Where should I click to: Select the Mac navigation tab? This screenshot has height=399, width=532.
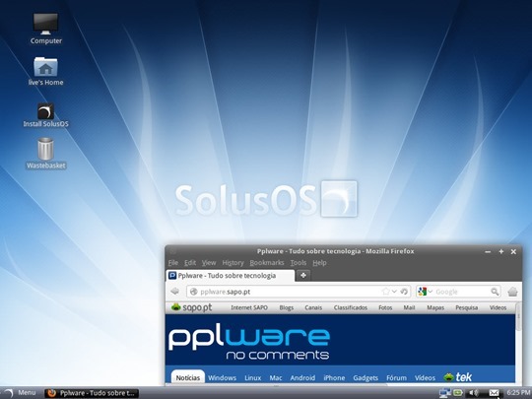(276, 377)
